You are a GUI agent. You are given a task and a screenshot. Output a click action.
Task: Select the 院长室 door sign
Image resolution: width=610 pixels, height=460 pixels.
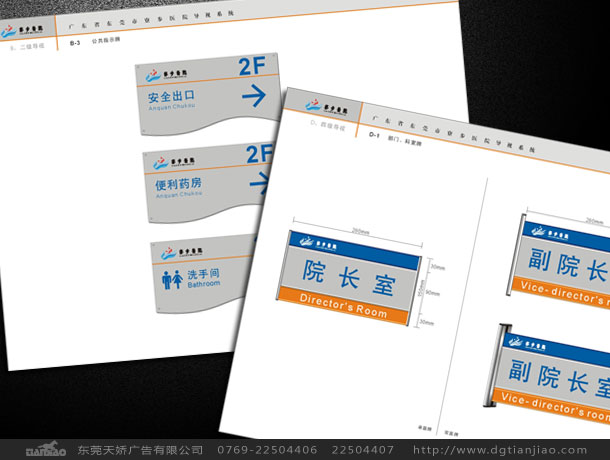[x=355, y=270]
